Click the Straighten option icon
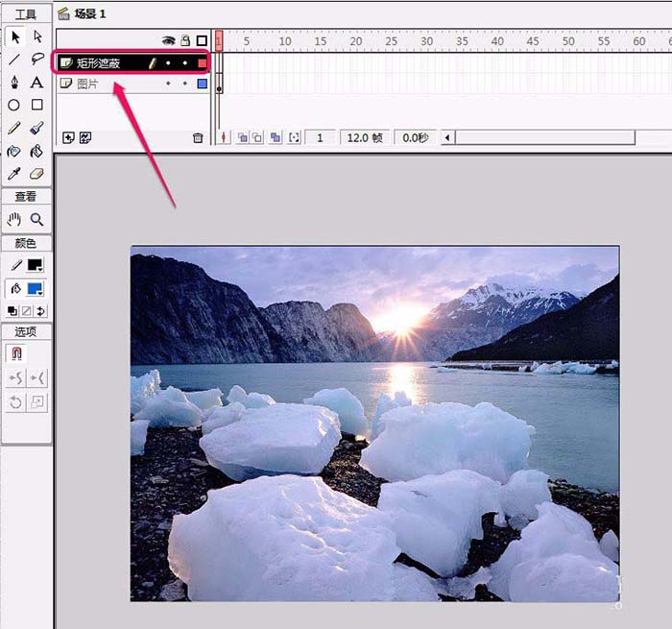 click(x=37, y=378)
